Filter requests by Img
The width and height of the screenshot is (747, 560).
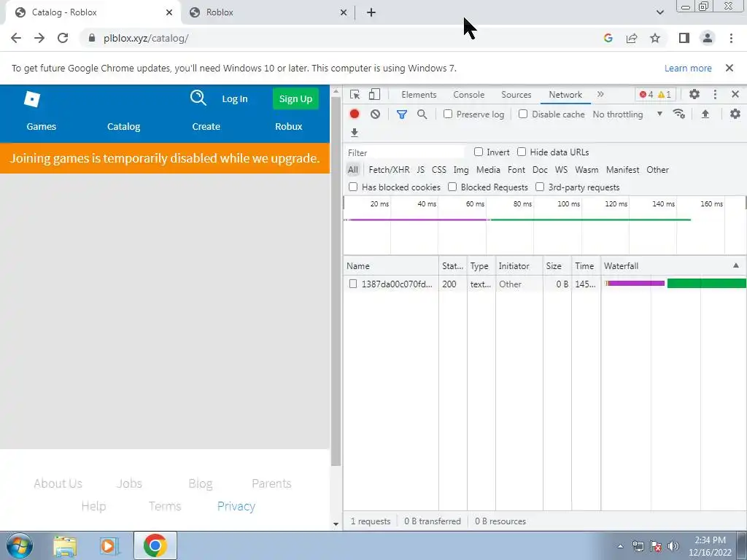pos(461,169)
